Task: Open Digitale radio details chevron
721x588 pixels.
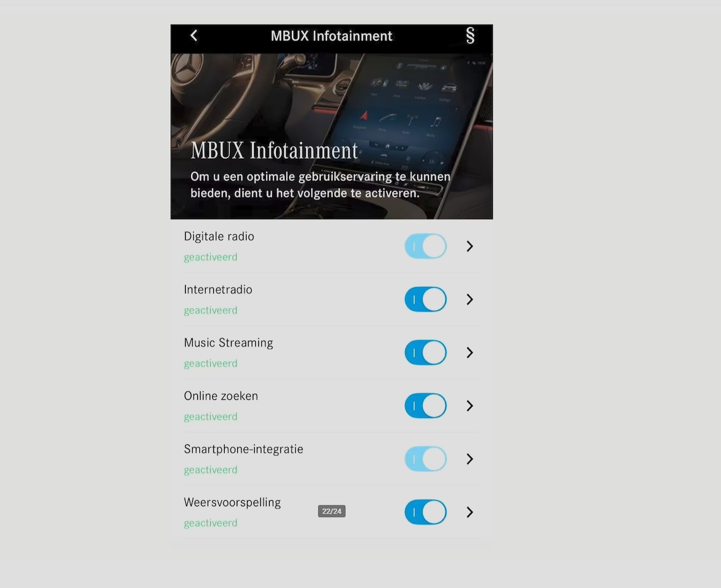Action: click(x=470, y=246)
